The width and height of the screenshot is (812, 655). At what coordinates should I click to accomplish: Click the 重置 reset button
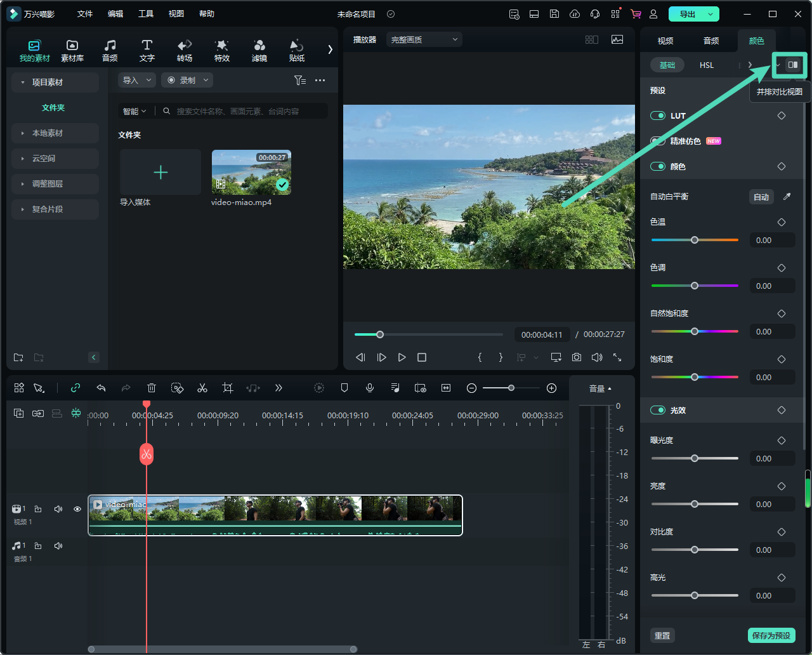662,635
